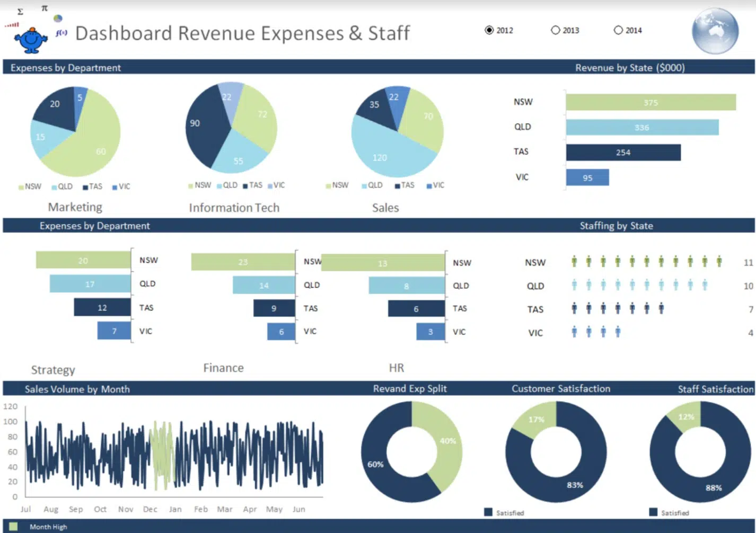The image size is (756, 533).
Task: Select the 2013 year radio button
Action: click(x=555, y=30)
